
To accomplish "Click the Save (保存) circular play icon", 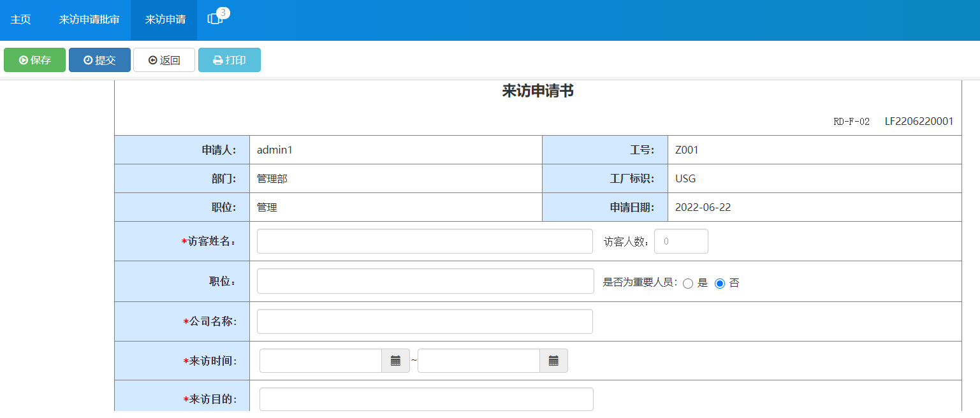I will pyautogui.click(x=22, y=59).
